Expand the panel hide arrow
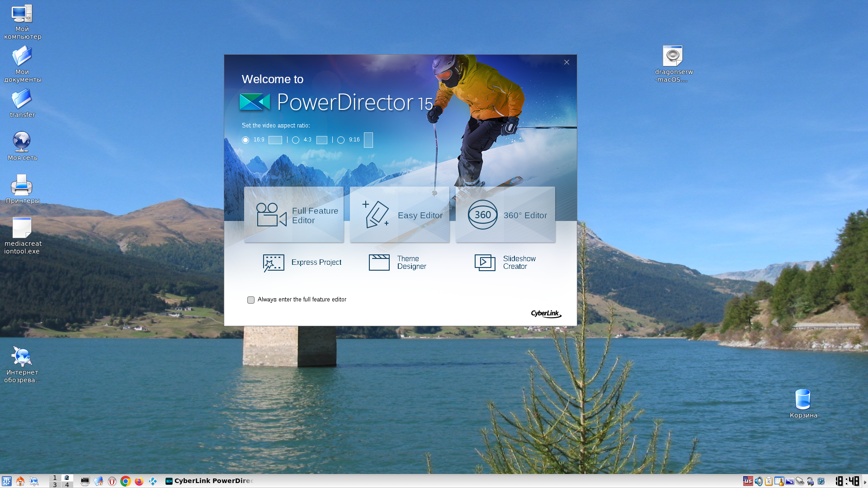Image resolution: width=868 pixels, height=488 pixels. pos(865,482)
